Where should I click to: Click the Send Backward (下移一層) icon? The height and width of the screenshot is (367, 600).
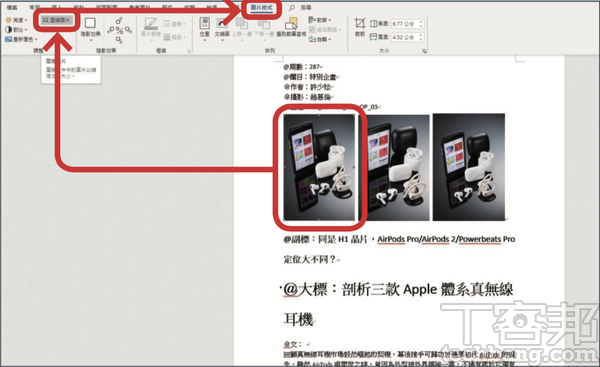264,24
